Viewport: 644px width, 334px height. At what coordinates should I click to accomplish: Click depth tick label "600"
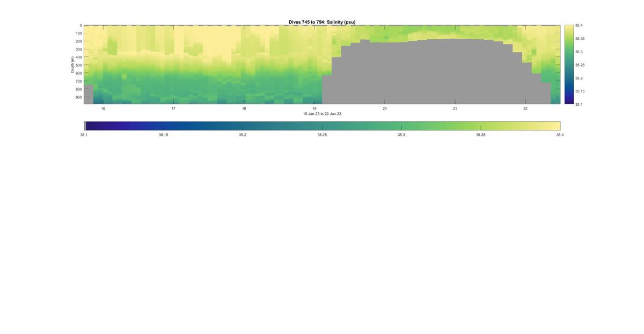pos(78,73)
